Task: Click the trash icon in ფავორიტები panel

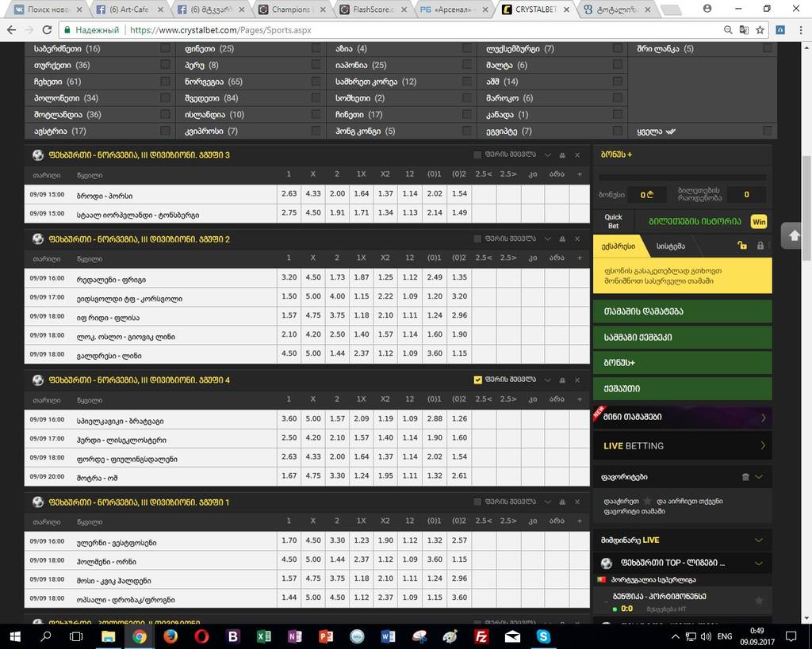Action: pyautogui.click(x=745, y=477)
